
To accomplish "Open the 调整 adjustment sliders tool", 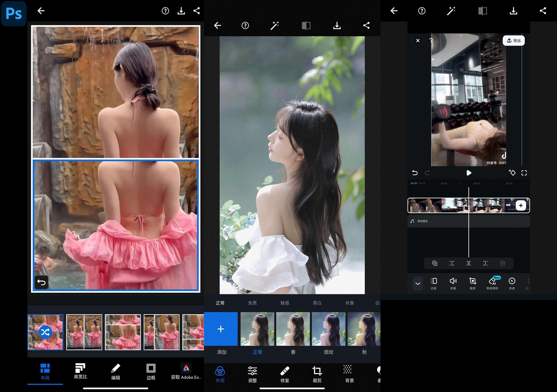I will pos(252,374).
